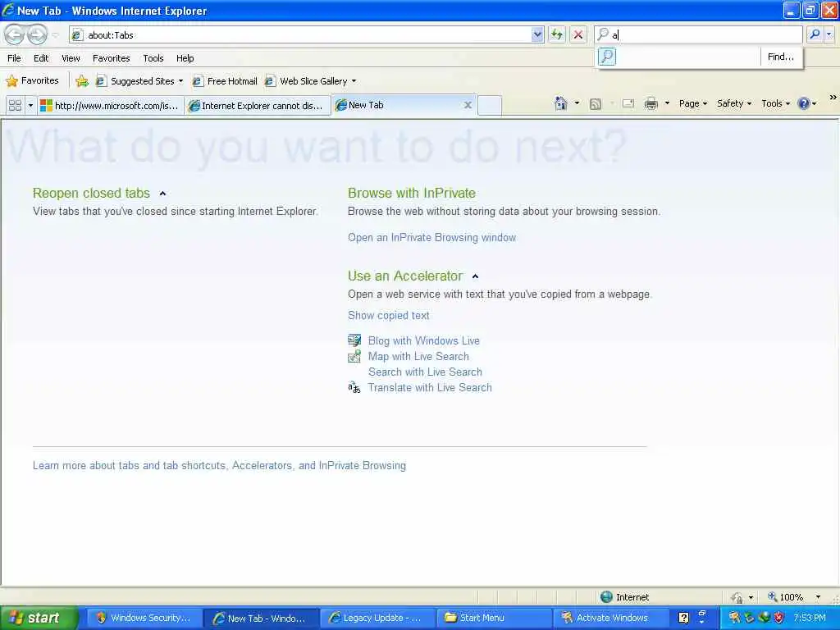
Task: Click the Map with Live Search icon
Action: [x=354, y=356]
